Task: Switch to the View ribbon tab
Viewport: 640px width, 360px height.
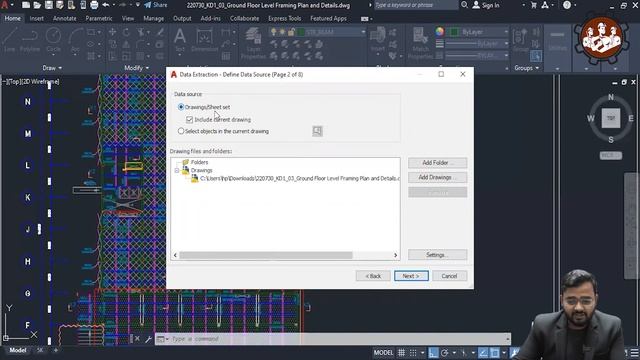Action: (128, 18)
